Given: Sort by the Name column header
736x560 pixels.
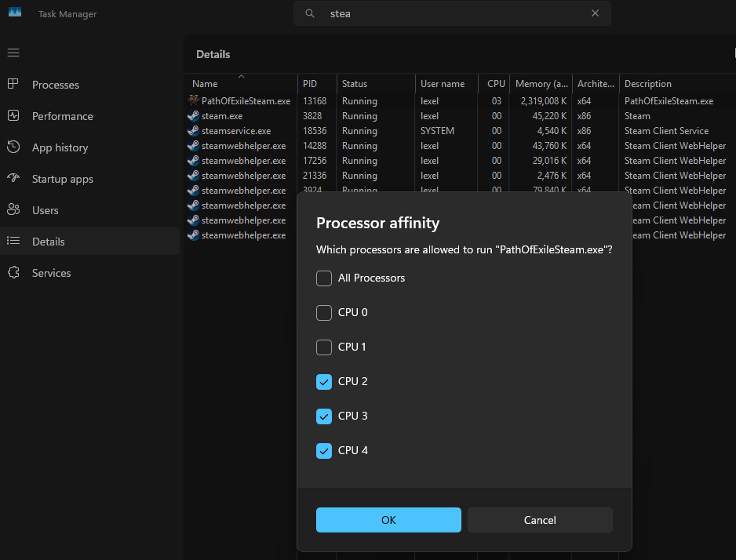Looking at the screenshot, I should 241,83.
